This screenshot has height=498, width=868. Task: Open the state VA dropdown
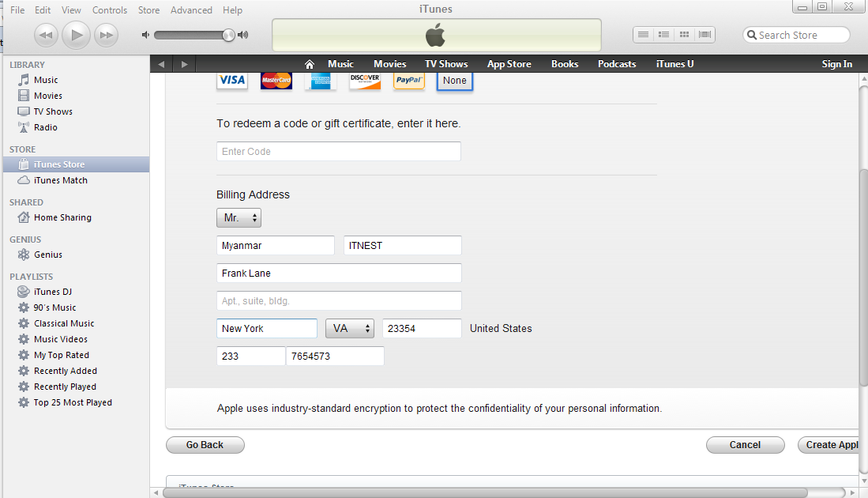(349, 329)
